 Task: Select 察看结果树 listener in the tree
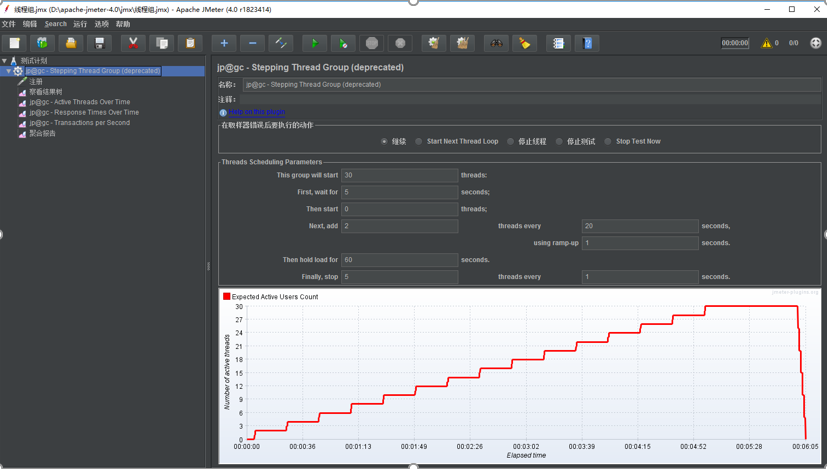[46, 92]
